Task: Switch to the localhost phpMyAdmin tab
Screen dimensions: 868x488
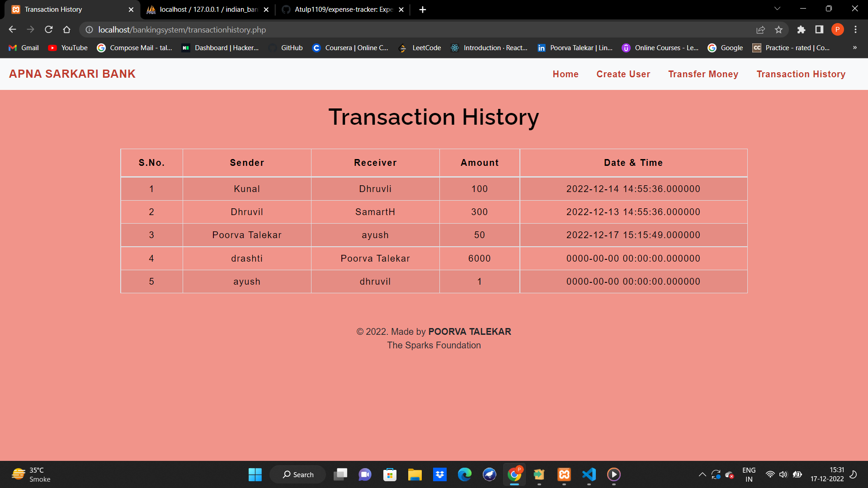Action: point(203,9)
